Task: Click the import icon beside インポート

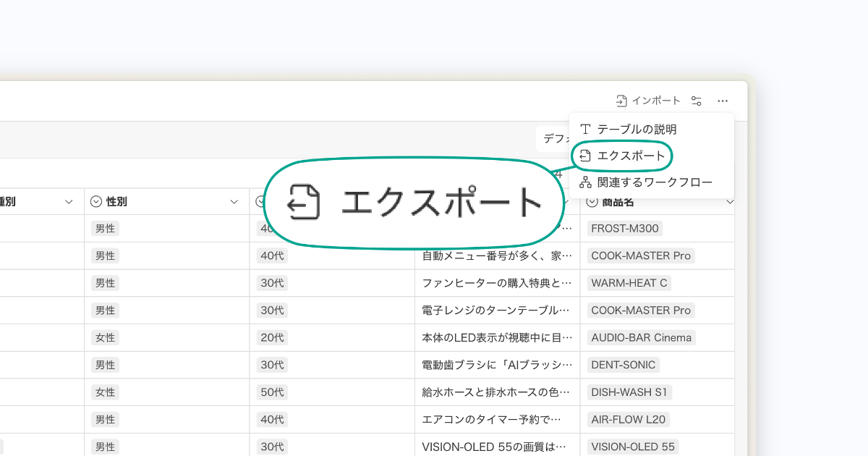Action: click(621, 101)
